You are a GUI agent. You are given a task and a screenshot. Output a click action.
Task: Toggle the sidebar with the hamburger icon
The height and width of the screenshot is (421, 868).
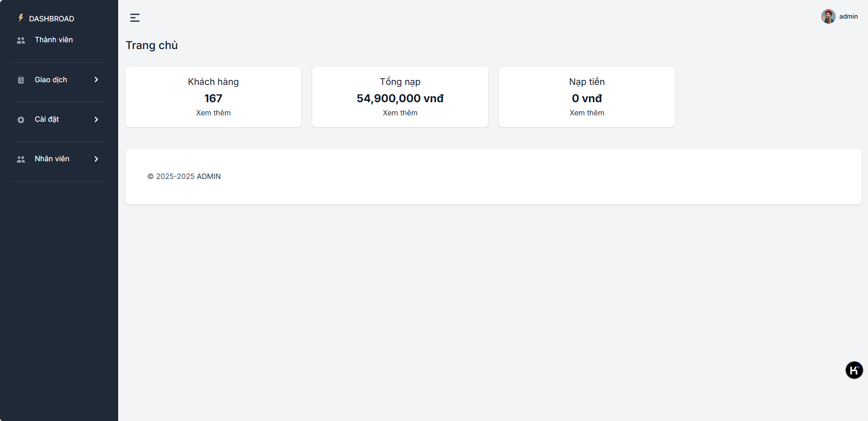point(135,18)
